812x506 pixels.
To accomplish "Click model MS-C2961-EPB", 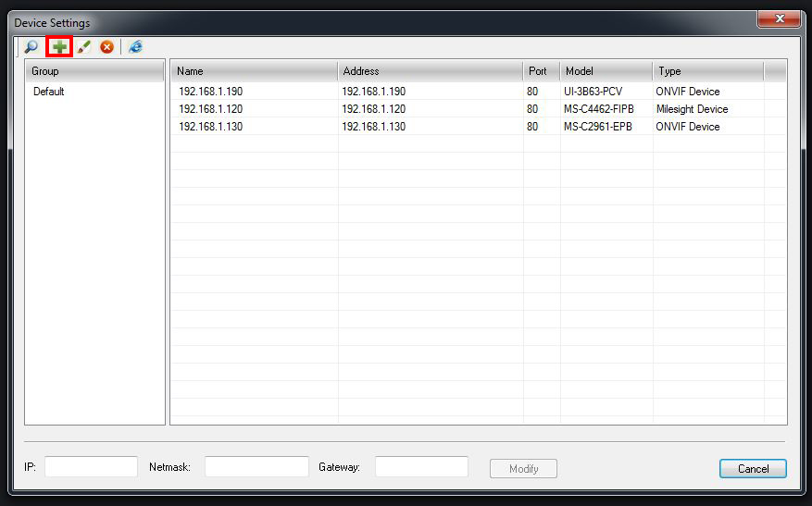I will point(597,127).
